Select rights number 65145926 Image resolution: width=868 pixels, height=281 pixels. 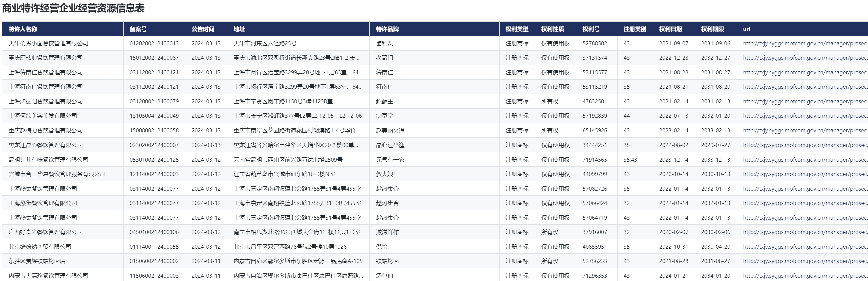tap(595, 130)
